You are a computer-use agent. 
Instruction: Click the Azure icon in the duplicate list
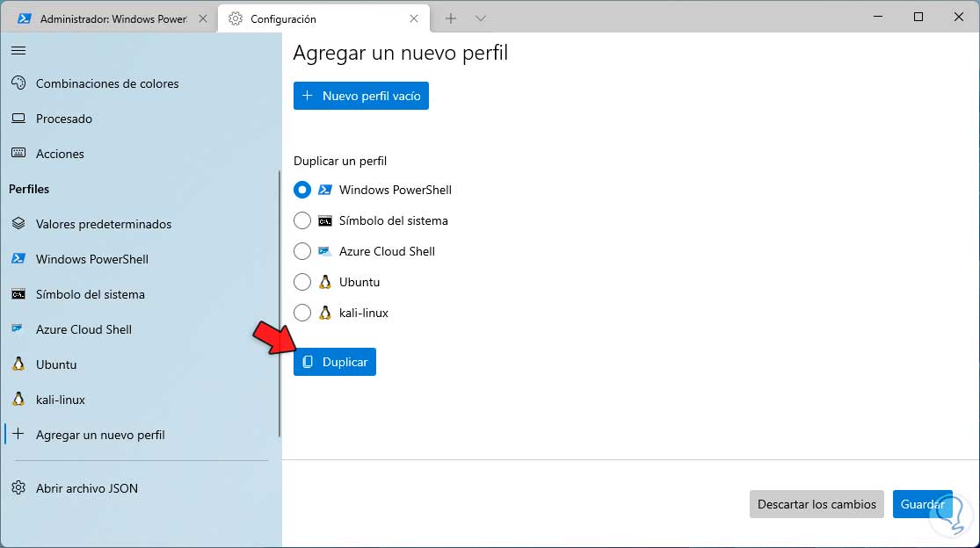click(x=324, y=251)
